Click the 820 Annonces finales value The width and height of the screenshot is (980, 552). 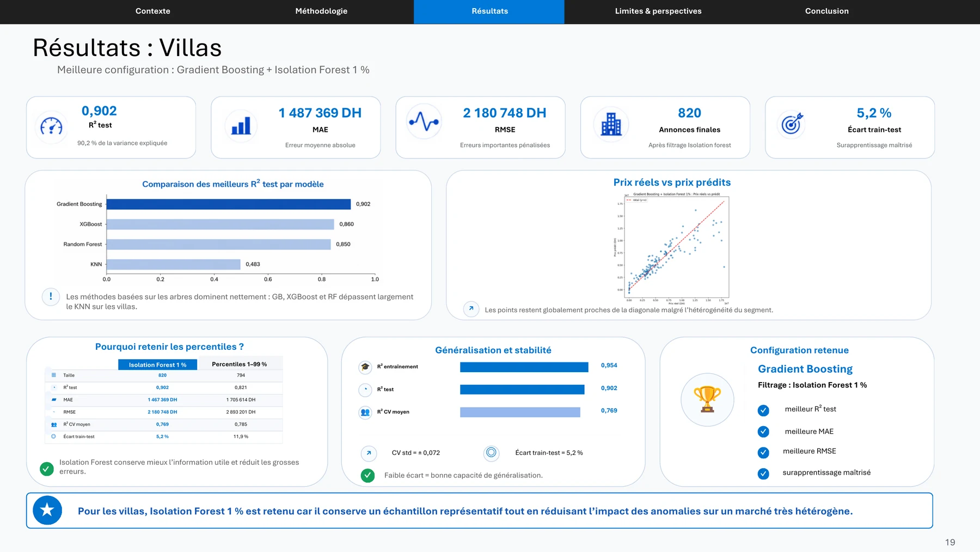689,113
